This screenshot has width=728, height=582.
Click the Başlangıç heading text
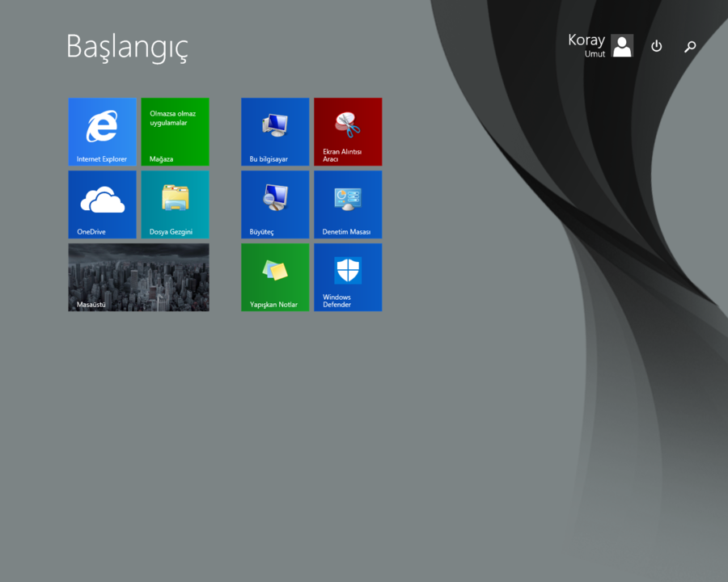127,48
